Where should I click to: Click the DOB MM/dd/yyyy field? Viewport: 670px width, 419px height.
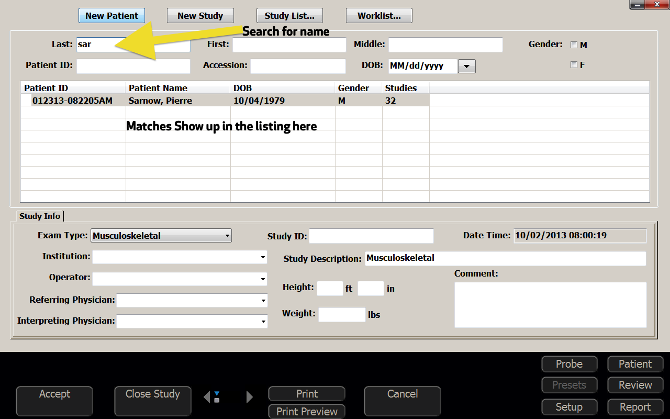(423, 66)
